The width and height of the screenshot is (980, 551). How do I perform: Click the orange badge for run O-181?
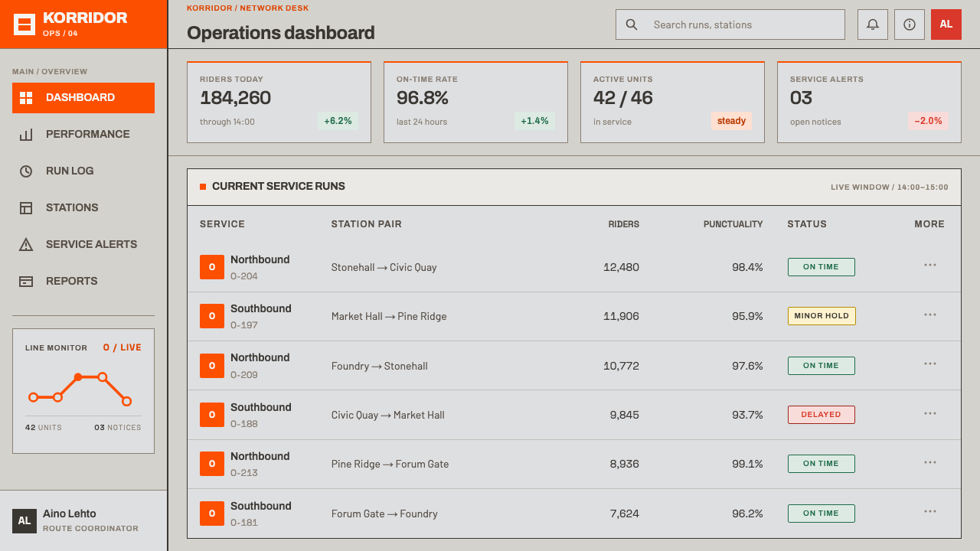click(x=212, y=514)
